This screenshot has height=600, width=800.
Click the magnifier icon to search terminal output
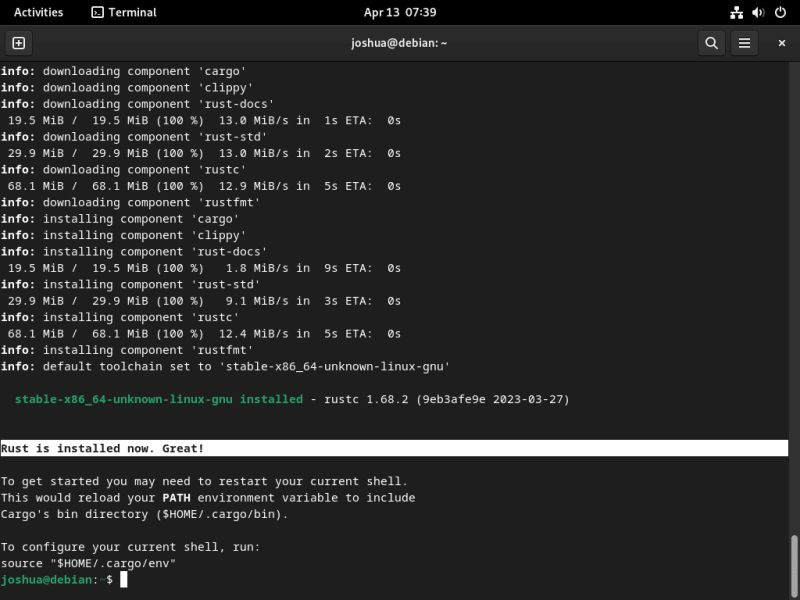pyautogui.click(x=710, y=43)
